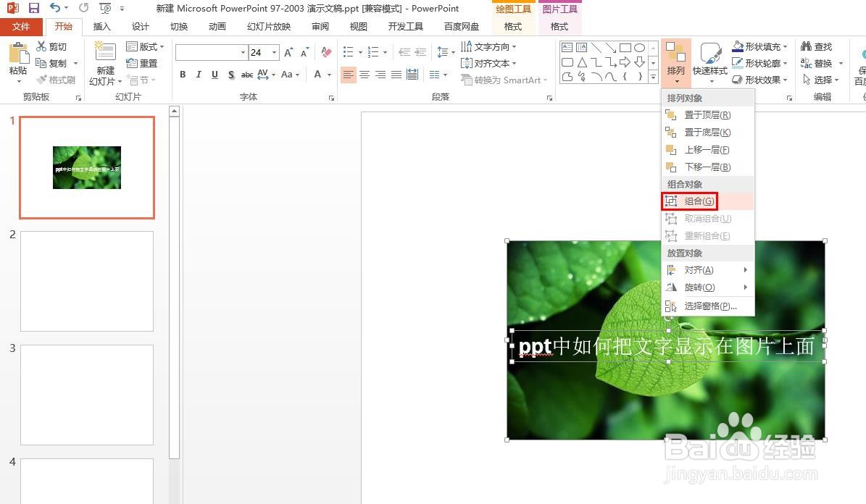Click 转换为SmartArt in the paragraph group
Viewport: 866px width, 504px height.
pos(505,80)
